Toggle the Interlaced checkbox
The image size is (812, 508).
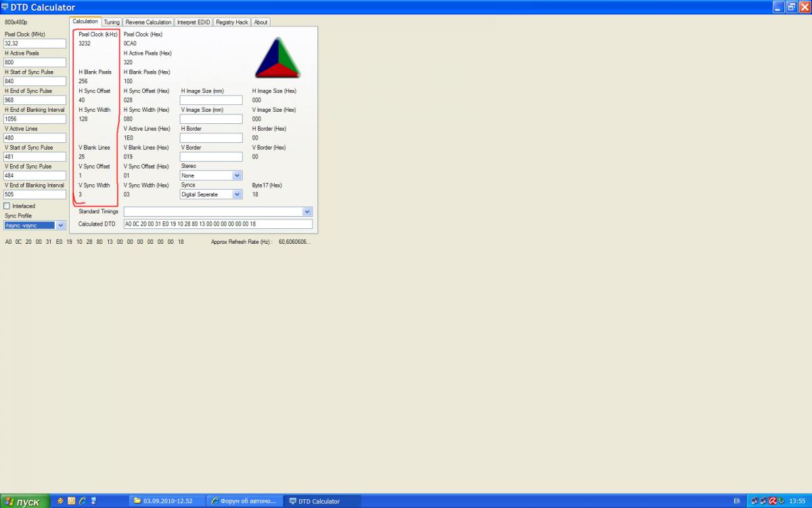pyautogui.click(x=7, y=206)
